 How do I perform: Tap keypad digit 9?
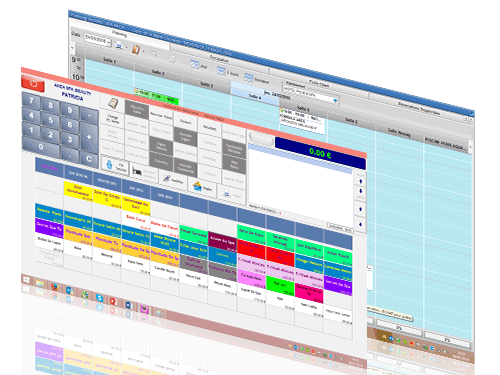pyautogui.click(x=70, y=110)
